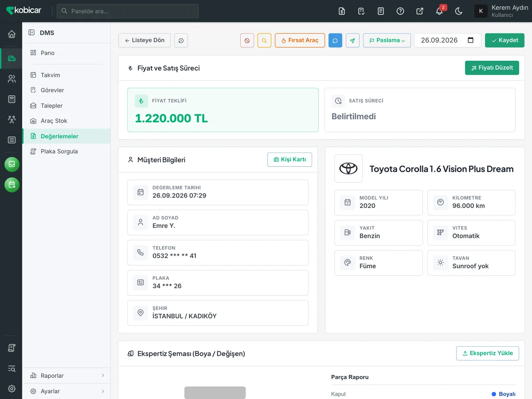This screenshot has width=532, height=399.
Task: Open the receipt icon near rail bottom
Action: tap(12, 348)
